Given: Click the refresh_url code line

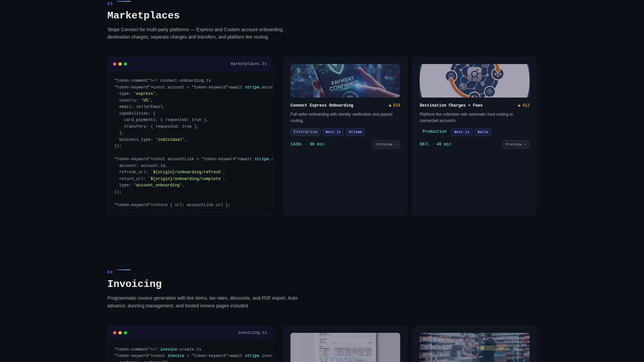Looking at the screenshot, I should click(x=172, y=172).
